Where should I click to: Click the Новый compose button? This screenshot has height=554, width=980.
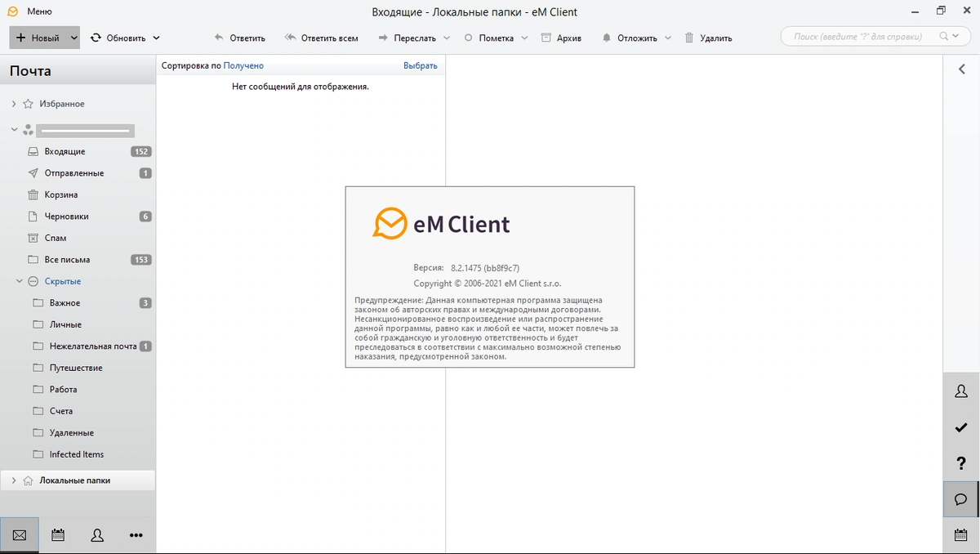tap(38, 38)
